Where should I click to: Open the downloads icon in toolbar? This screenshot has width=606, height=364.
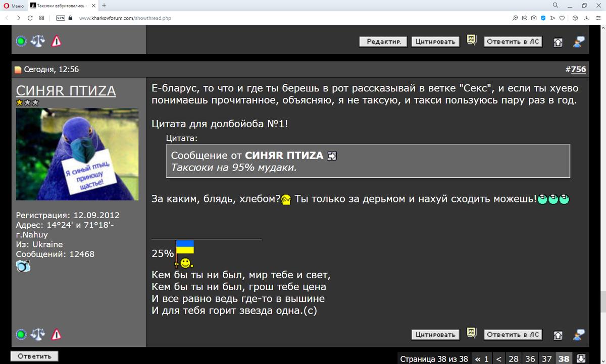[586, 18]
